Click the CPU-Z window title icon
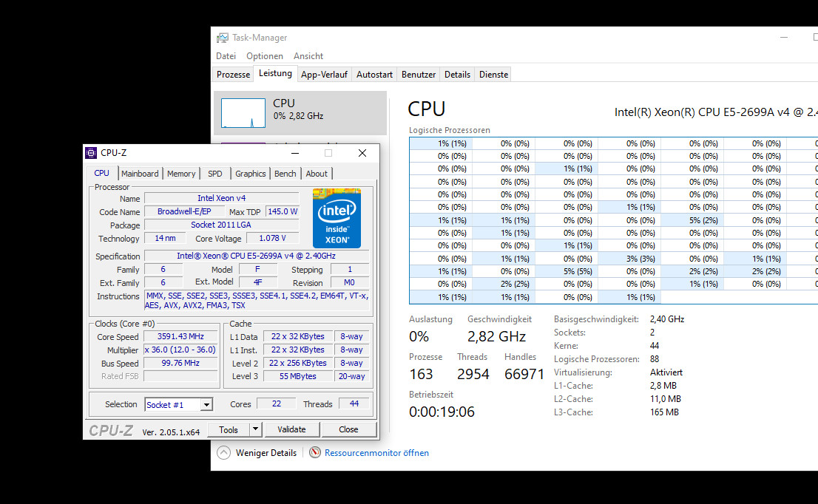Viewport: 818px width, 504px height. point(91,153)
